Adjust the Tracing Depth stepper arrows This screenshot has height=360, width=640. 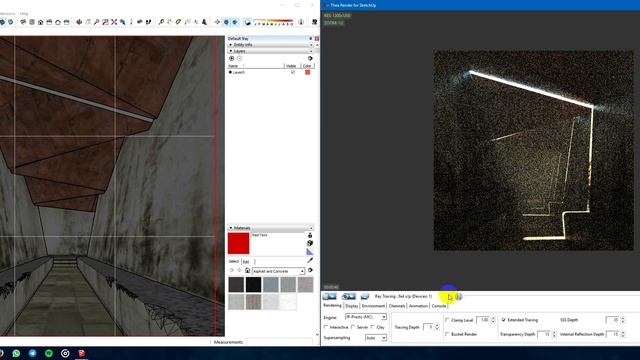tap(437, 327)
